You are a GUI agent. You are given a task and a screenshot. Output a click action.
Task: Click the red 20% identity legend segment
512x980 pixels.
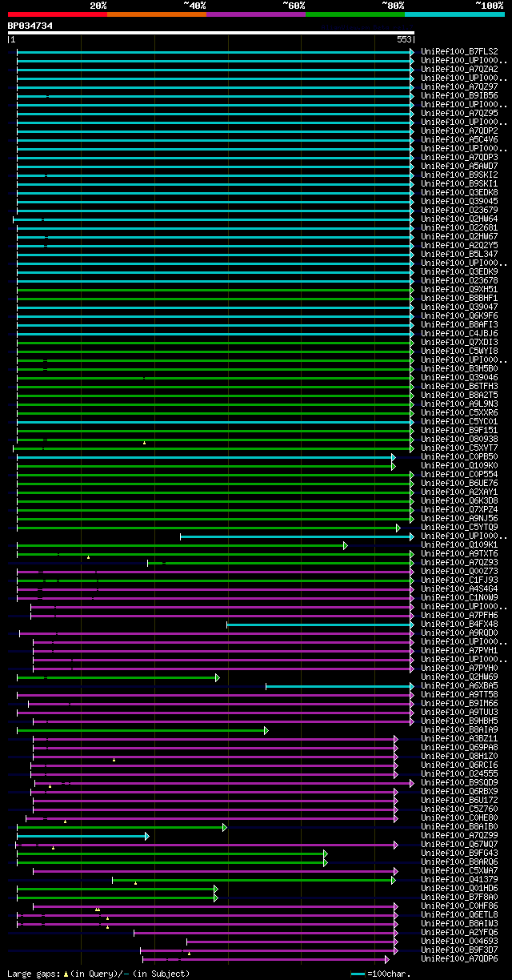pyautogui.click(x=58, y=14)
